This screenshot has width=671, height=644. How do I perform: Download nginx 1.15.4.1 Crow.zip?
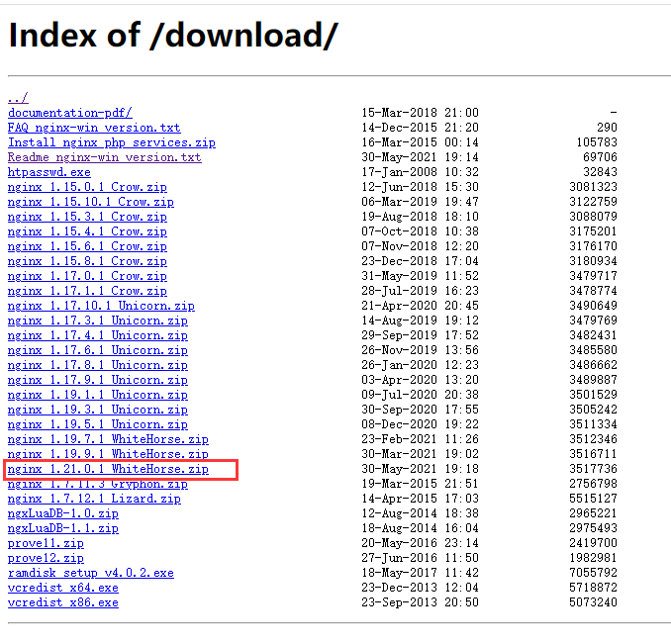(87, 231)
